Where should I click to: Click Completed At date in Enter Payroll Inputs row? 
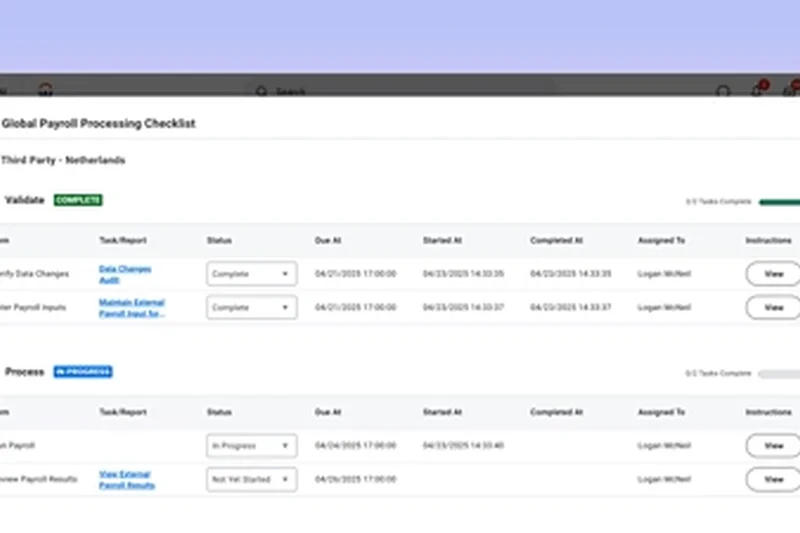click(571, 308)
